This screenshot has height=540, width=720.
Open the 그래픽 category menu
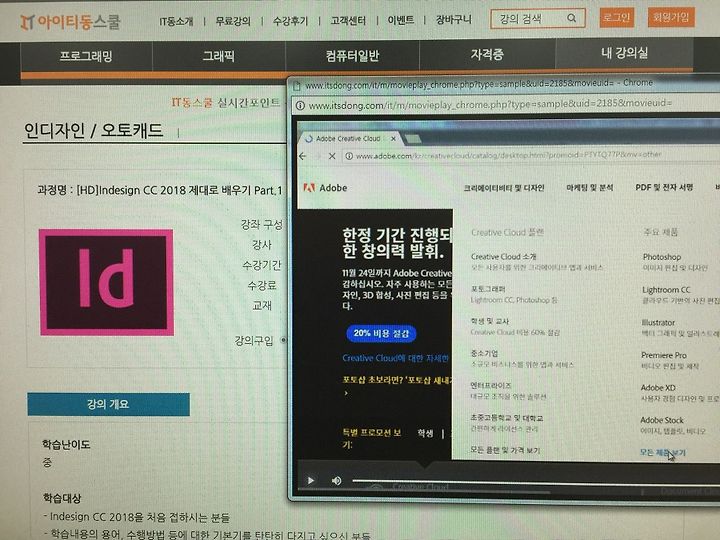click(219, 56)
